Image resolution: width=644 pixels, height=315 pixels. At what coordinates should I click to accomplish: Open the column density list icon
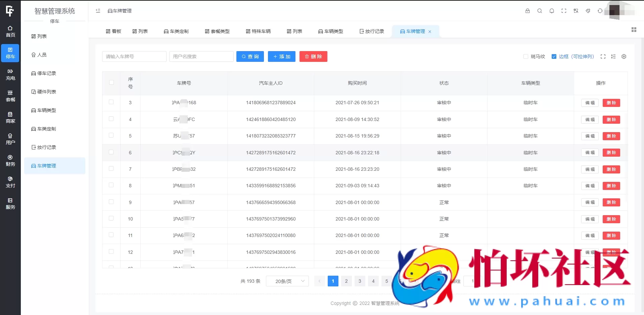point(613,56)
